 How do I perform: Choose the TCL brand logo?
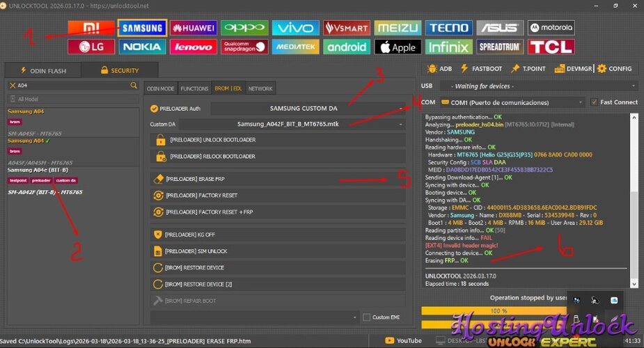[551, 47]
